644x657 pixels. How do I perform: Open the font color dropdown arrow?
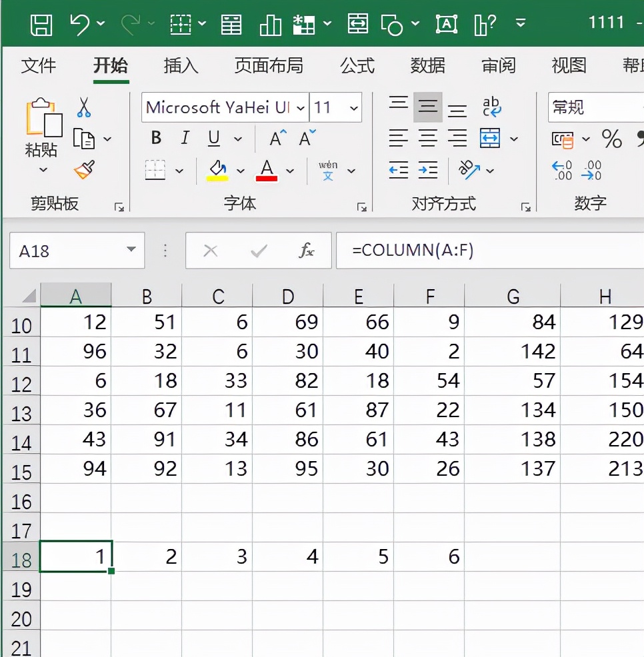click(290, 171)
